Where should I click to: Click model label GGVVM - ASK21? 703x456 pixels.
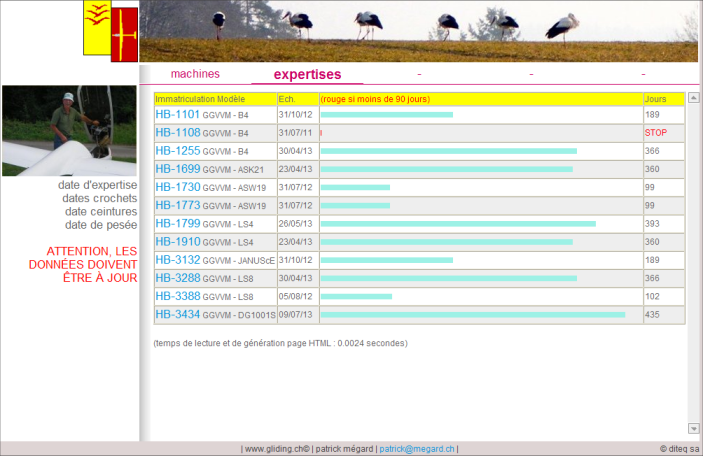coord(233,170)
